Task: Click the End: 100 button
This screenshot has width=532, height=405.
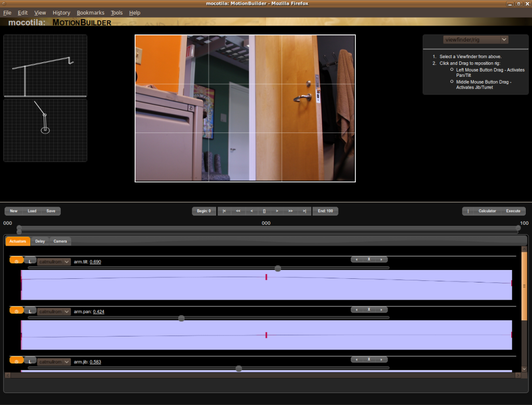Action: [325, 211]
